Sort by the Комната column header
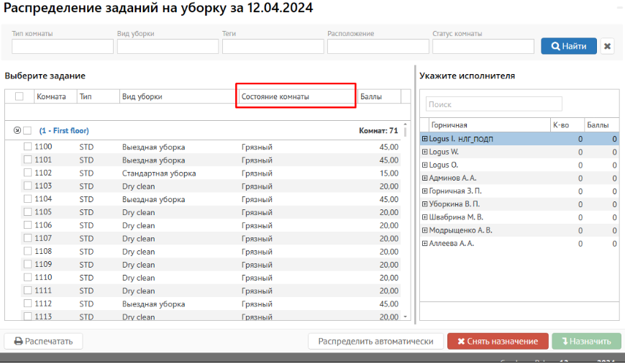This screenshot has height=364, width=625. pos(55,96)
